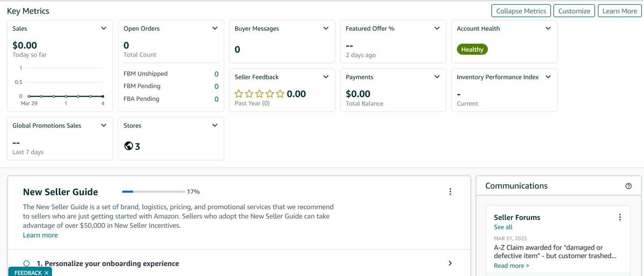The height and width of the screenshot is (276, 644).
Task: Open the FBM Pending count link
Action: (x=216, y=86)
